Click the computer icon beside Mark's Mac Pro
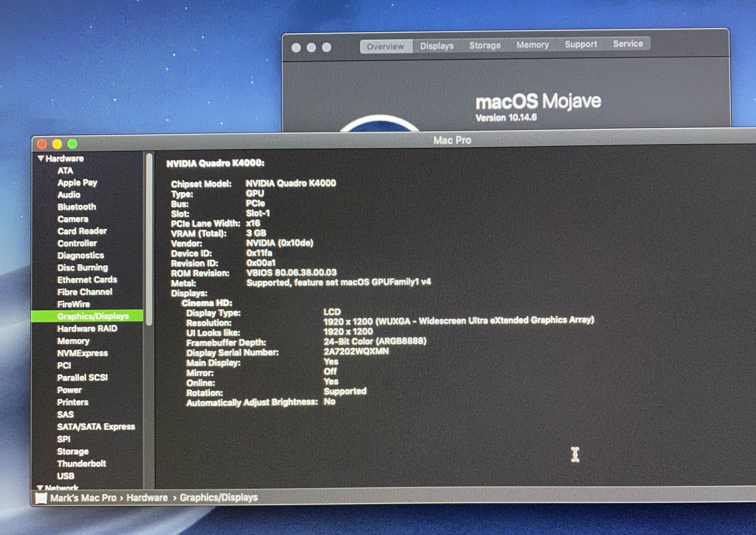Screen dimensions: 756x535 pos(40,498)
